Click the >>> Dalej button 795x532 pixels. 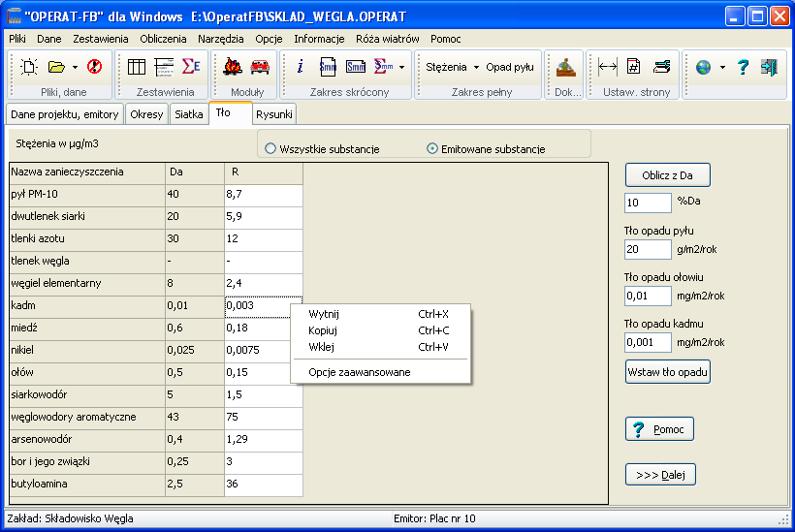tap(660, 475)
